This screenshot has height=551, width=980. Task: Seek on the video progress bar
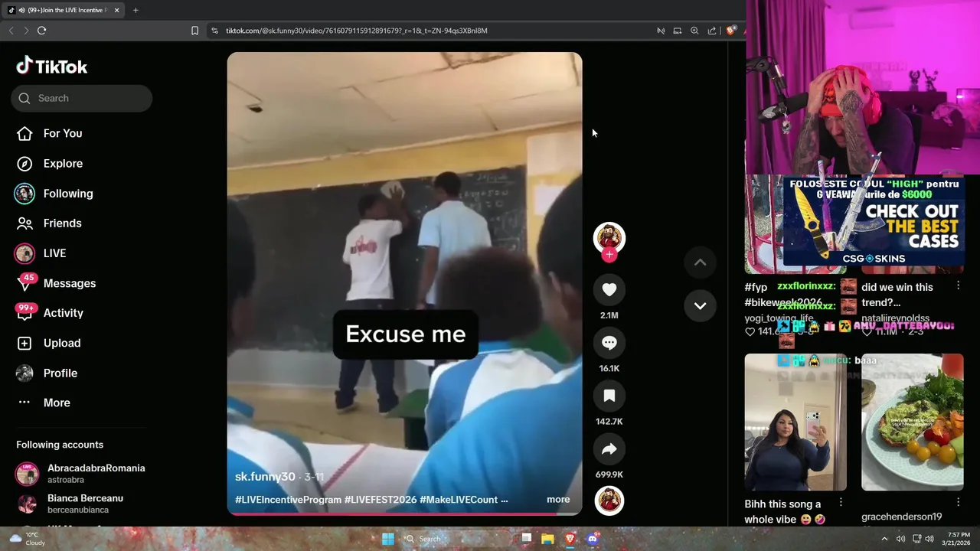click(x=404, y=514)
